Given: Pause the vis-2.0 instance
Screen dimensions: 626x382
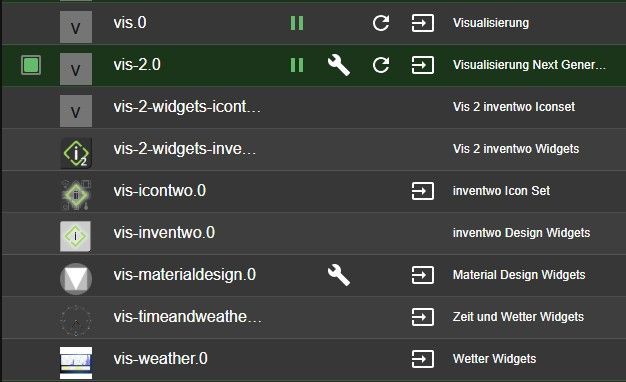Looking at the screenshot, I should pyautogui.click(x=297, y=65).
